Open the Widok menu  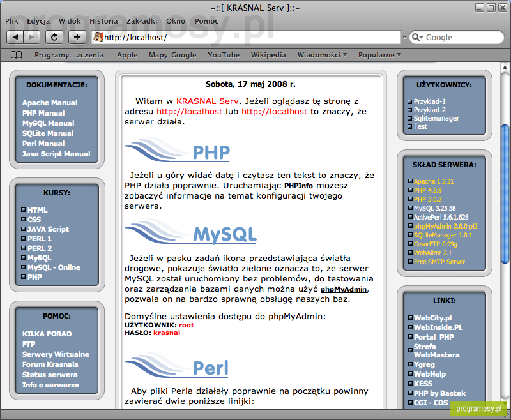pyautogui.click(x=70, y=21)
